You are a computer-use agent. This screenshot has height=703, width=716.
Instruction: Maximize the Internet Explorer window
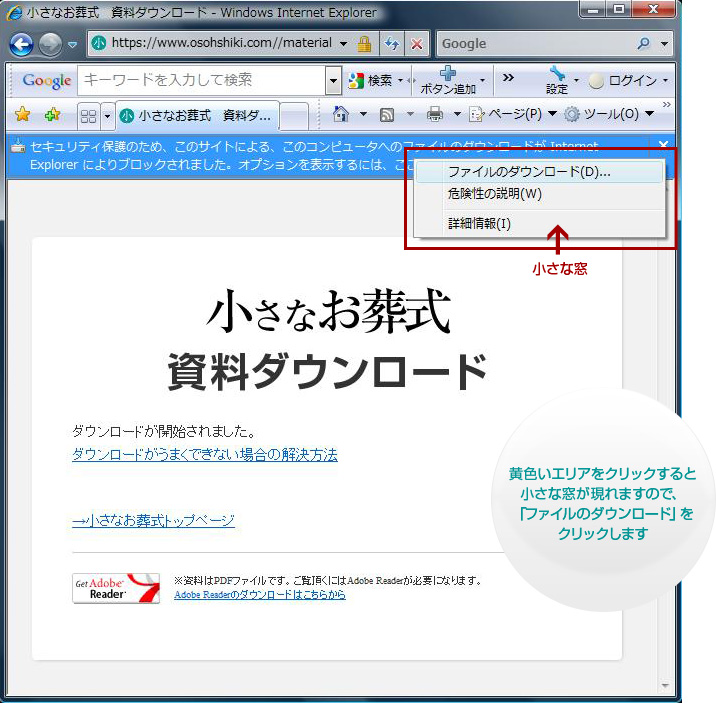(x=619, y=10)
